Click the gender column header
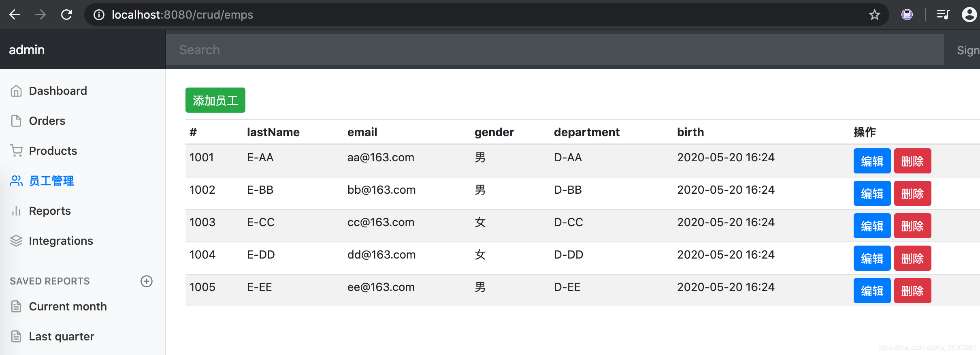The image size is (980, 355). pyautogui.click(x=494, y=132)
